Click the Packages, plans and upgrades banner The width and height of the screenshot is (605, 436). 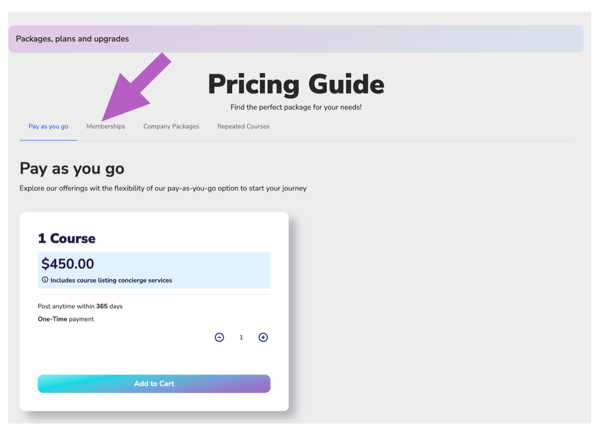(x=296, y=39)
